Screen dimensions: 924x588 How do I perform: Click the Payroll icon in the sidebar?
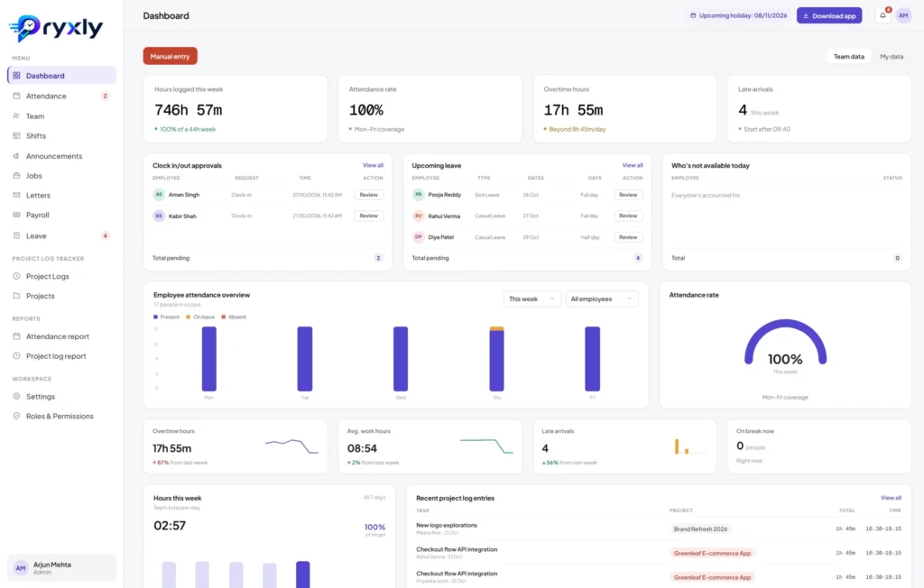(16, 215)
